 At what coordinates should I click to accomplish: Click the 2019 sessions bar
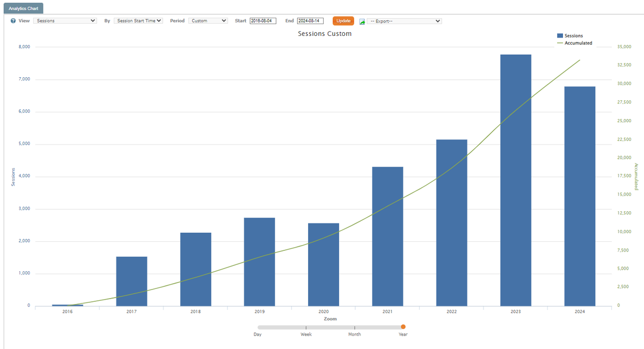[260, 262]
